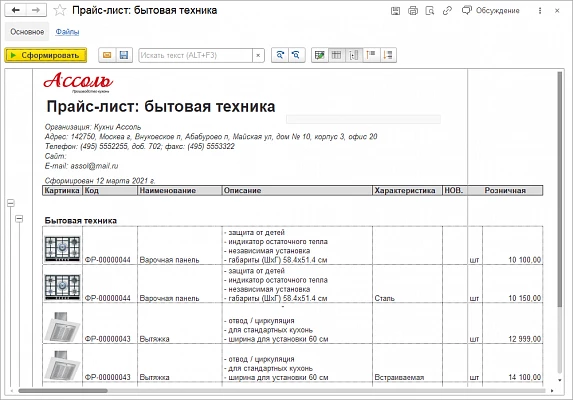Select the price cell 10 100,00
Screen dimensions: 573x400
click(512, 245)
